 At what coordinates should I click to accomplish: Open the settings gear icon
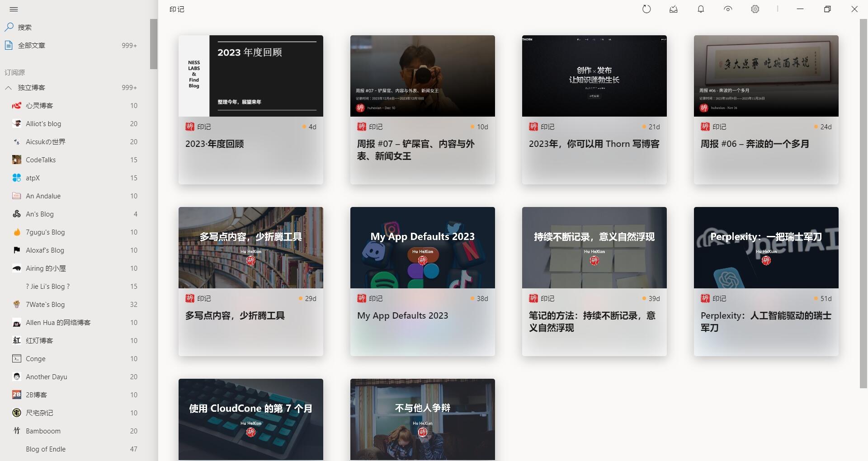click(755, 9)
